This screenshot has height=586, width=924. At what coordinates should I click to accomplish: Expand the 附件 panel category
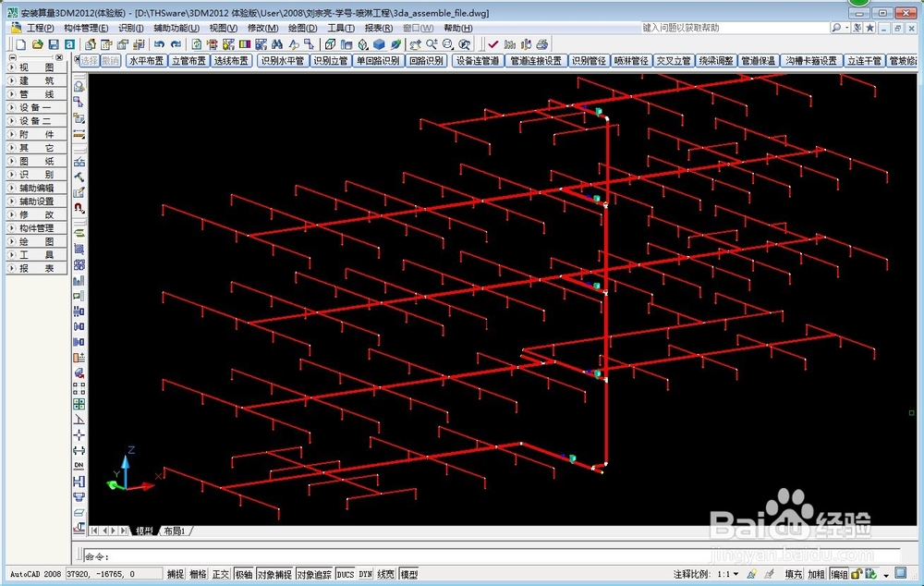point(37,134)
